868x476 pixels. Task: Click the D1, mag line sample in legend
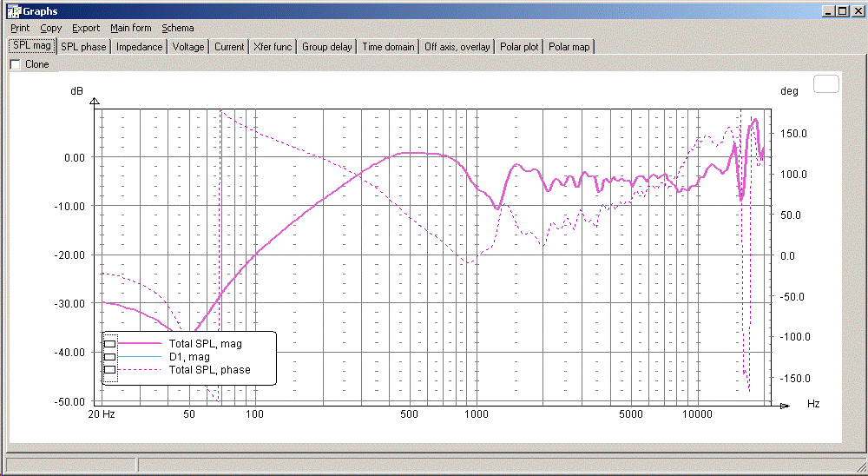140,357
